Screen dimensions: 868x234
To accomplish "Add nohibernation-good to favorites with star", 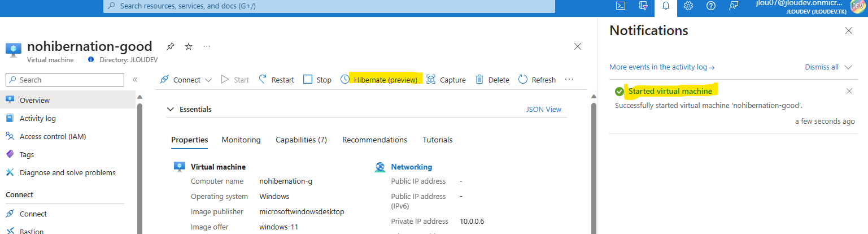I will 189,46.
